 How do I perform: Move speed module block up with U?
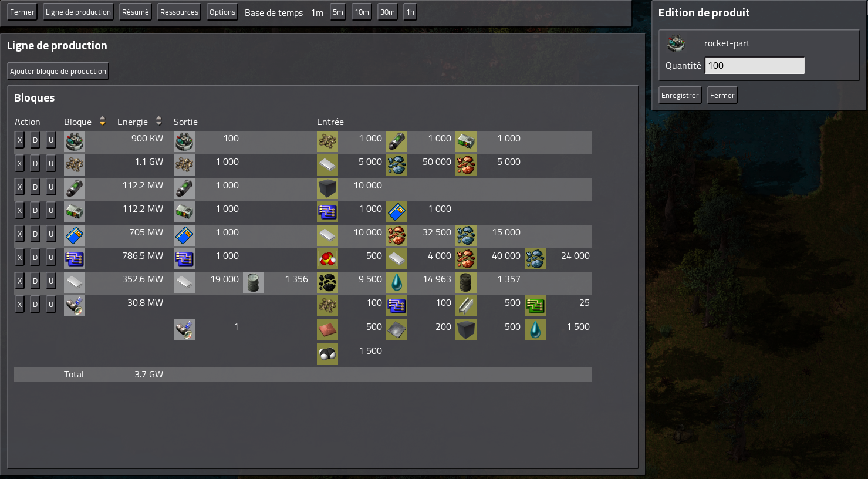[x=51, y=234]
